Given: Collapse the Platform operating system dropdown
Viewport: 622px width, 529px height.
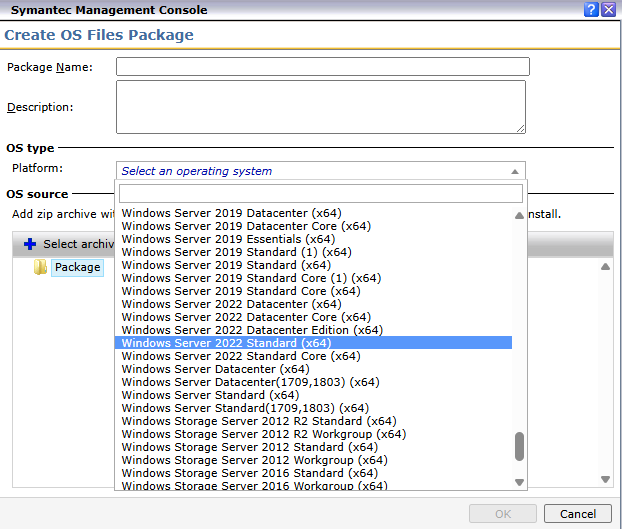Looking at the screenshot, I should coord(514,171).
